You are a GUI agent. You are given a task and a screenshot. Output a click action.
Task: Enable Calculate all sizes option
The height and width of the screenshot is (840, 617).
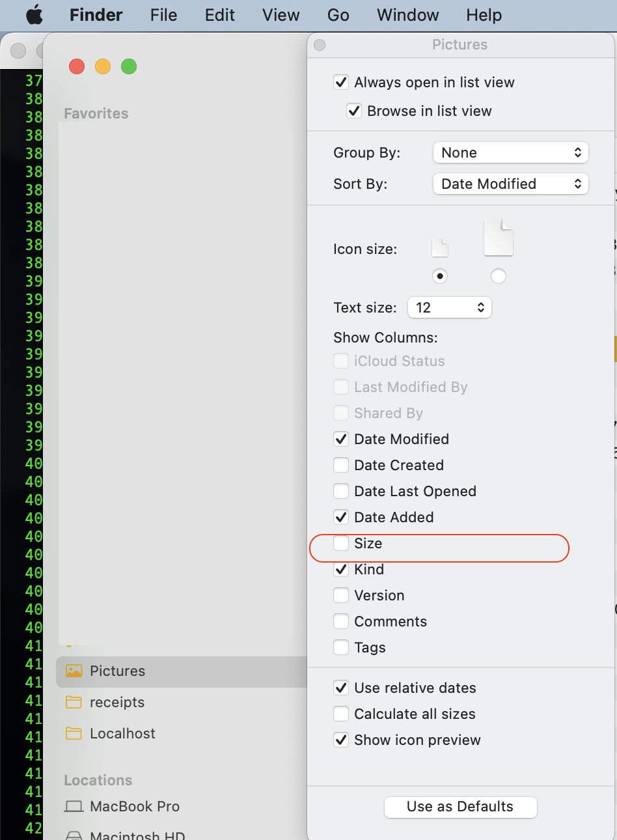tap(341, 714)
